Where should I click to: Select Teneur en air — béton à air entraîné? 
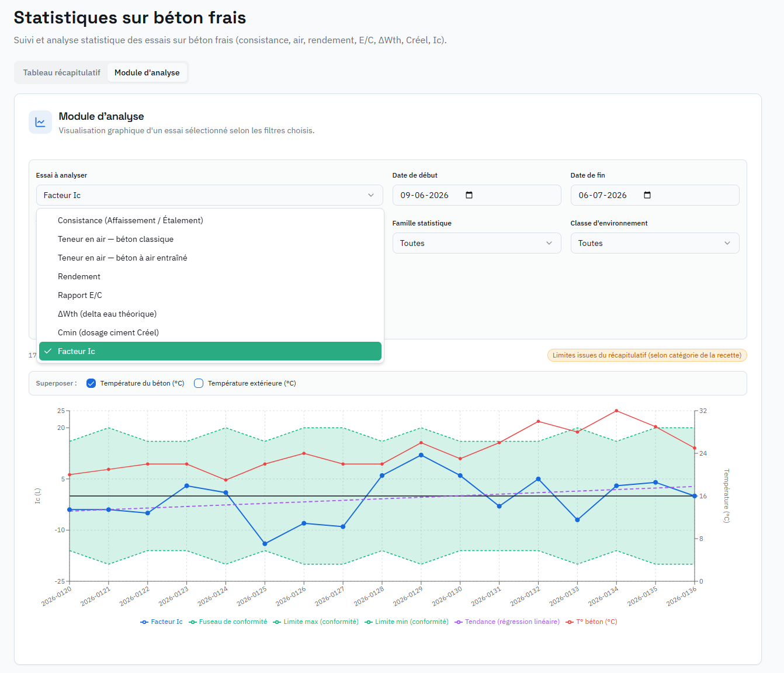[x=210, y=258]
